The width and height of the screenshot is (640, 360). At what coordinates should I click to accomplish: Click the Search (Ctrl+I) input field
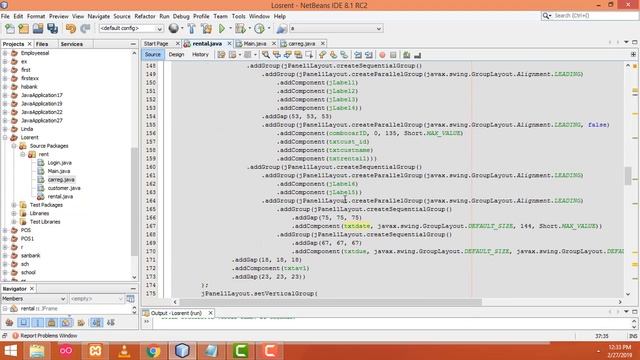click(x=595, y=16)
